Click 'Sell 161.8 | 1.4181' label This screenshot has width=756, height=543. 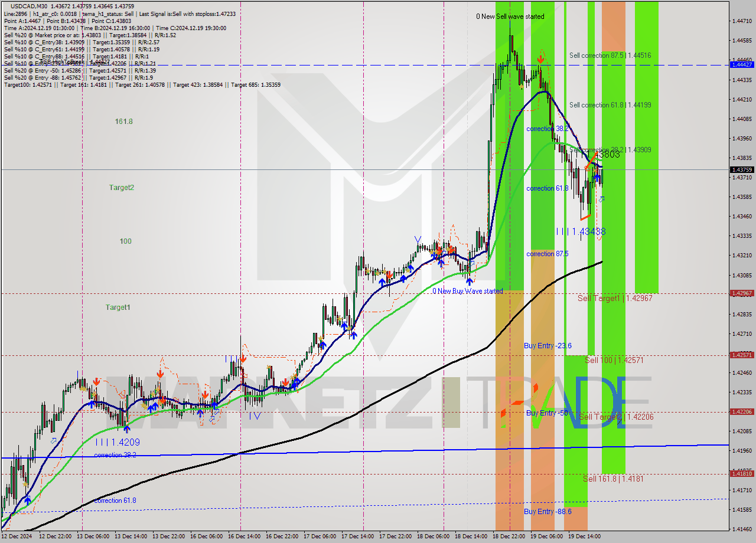613,479
